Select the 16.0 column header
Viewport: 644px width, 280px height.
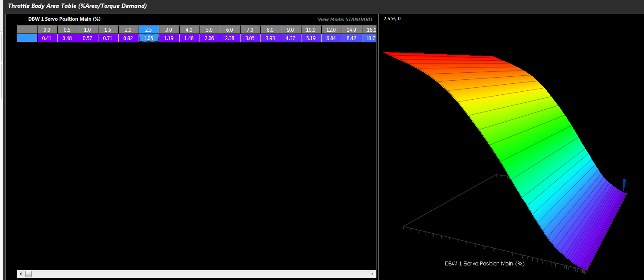pos(370,30)
